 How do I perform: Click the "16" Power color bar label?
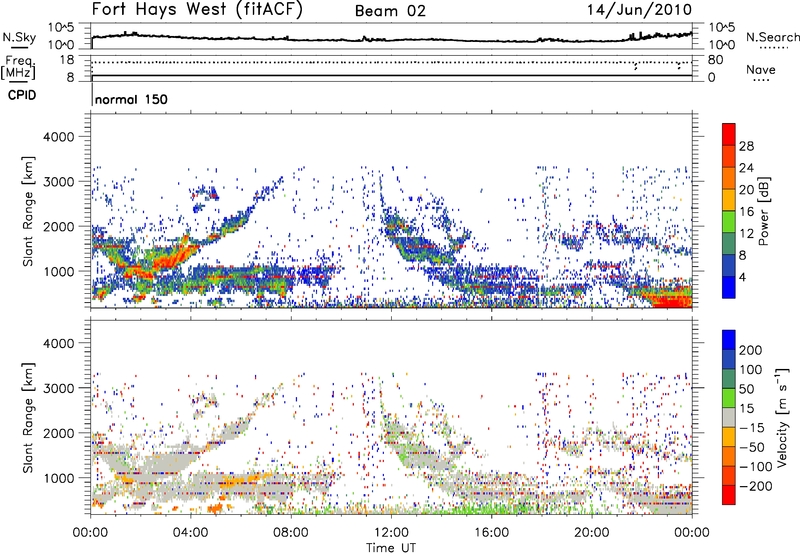746,212
